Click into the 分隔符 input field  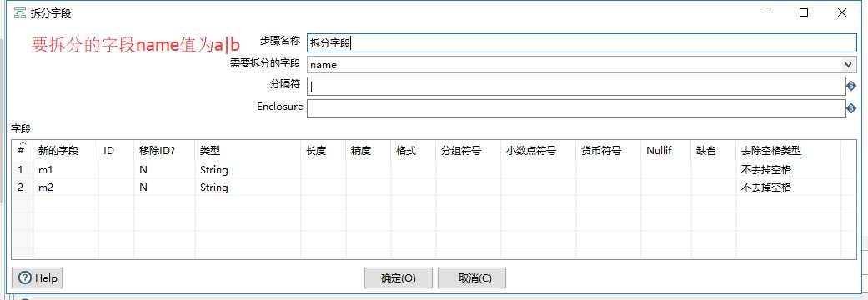pos(575,87)
